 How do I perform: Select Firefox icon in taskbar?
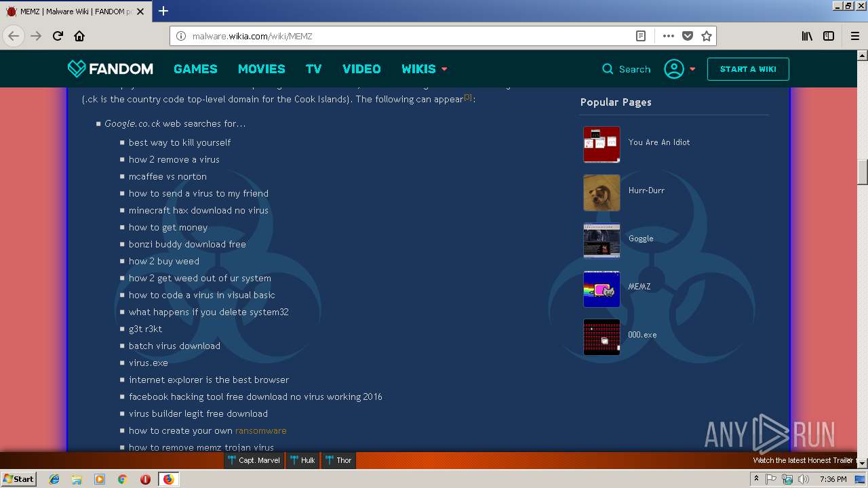click(x=168, y=479)
